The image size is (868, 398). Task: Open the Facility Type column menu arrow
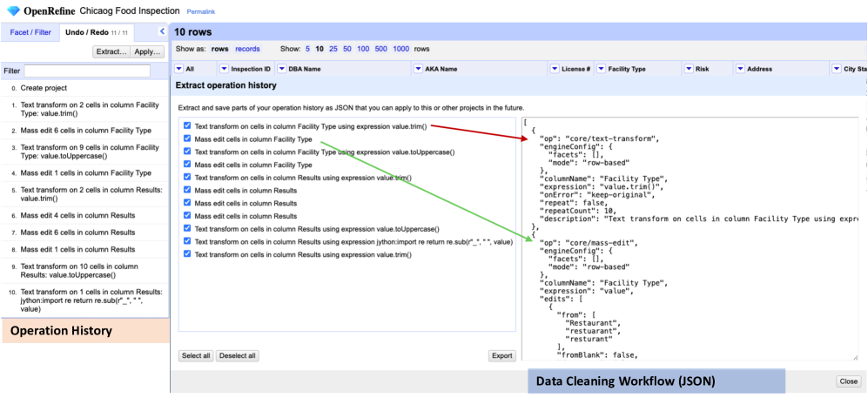point(602,69)
